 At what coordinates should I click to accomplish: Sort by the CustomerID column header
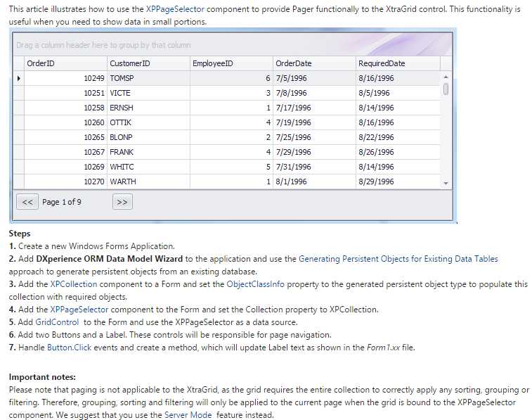tap(148, 63)
